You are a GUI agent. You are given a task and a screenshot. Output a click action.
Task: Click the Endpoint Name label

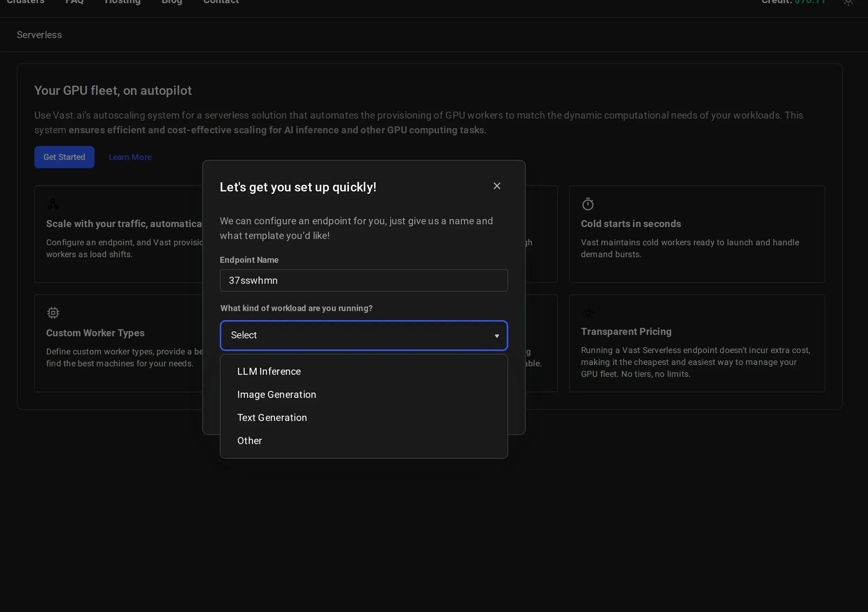coord(249,260)
